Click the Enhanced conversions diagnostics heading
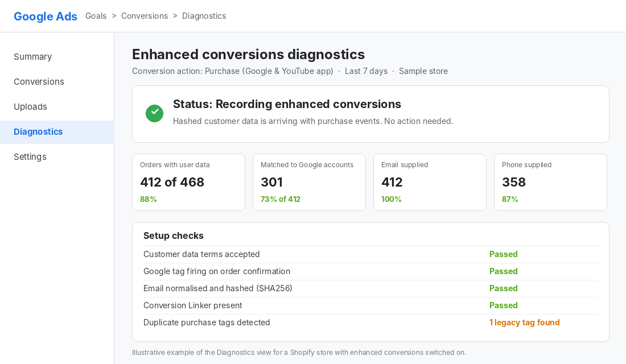The height and width of the screenshot is (364, 626). point(248,54)
